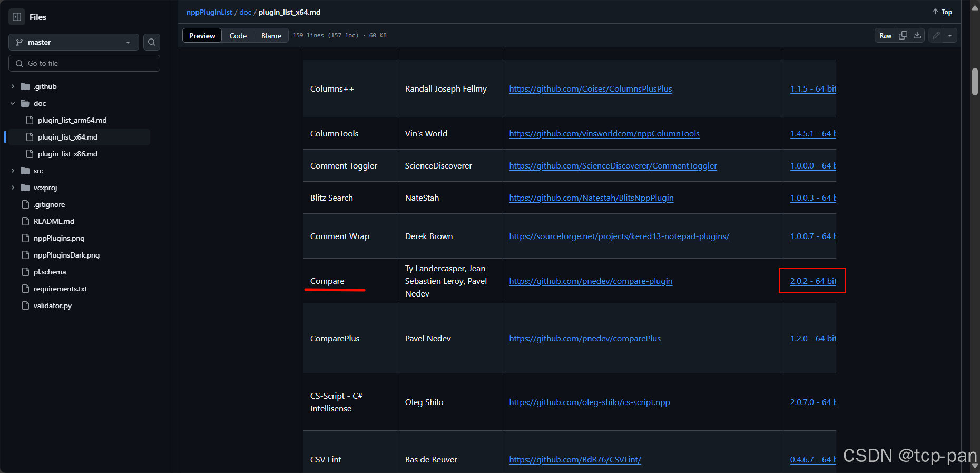The image size is (980, 473).
Task: Click the src folder icon
Action: coord(25,171)
